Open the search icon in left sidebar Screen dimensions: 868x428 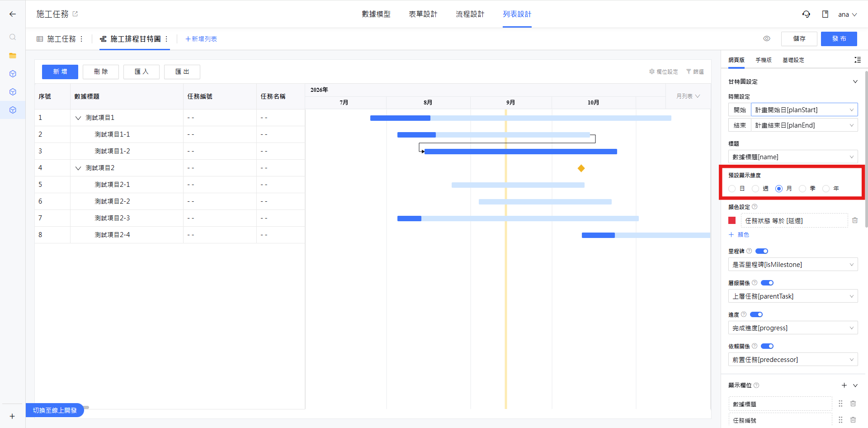13,37
